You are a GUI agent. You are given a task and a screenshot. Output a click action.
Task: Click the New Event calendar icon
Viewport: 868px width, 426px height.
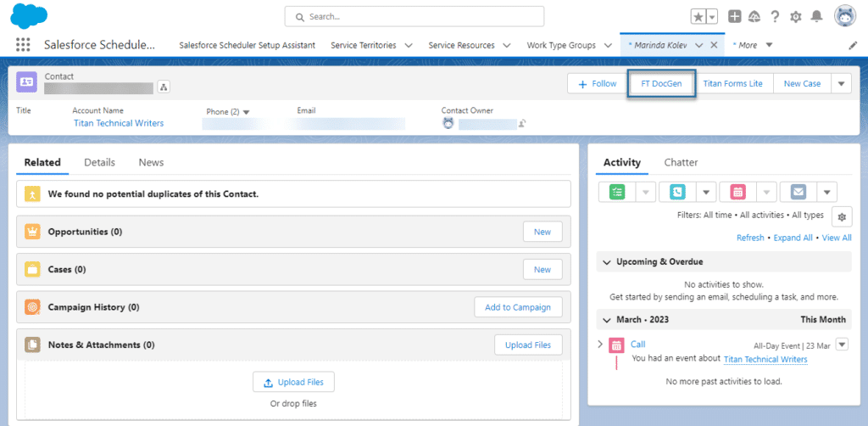(x=737, y=192)
